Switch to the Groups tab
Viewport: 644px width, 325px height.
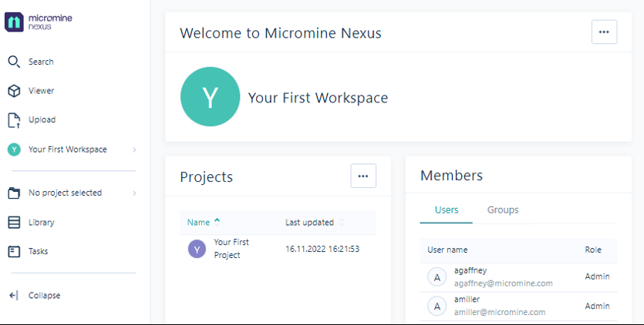click(503, 210)
